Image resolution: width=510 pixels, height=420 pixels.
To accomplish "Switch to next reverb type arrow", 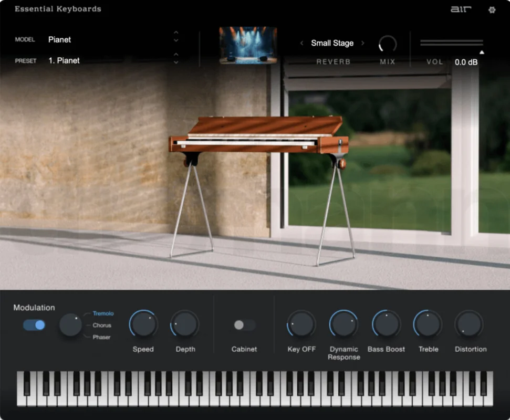I will click(x=362, y=43).
